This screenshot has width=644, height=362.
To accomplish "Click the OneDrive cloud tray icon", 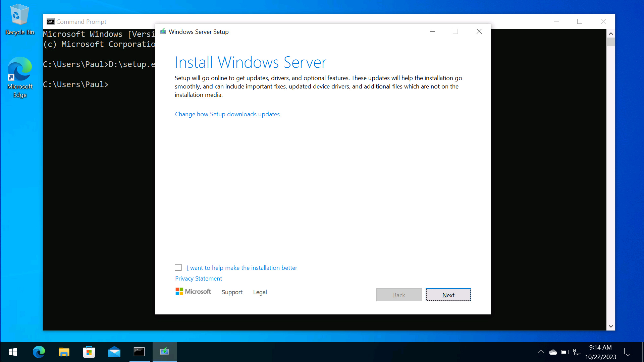I will [553, 352].
